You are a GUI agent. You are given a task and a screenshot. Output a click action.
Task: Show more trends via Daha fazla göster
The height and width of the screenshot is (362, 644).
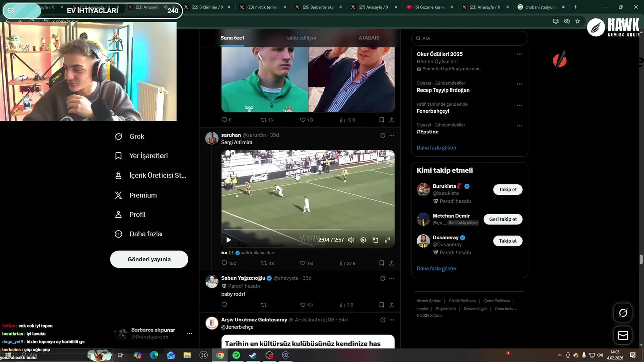[436, 148]
